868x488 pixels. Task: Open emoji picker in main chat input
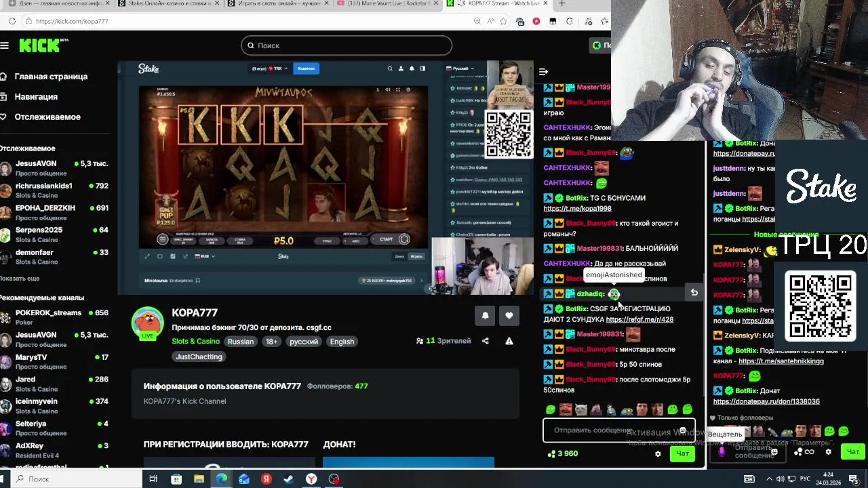(682, 430)
